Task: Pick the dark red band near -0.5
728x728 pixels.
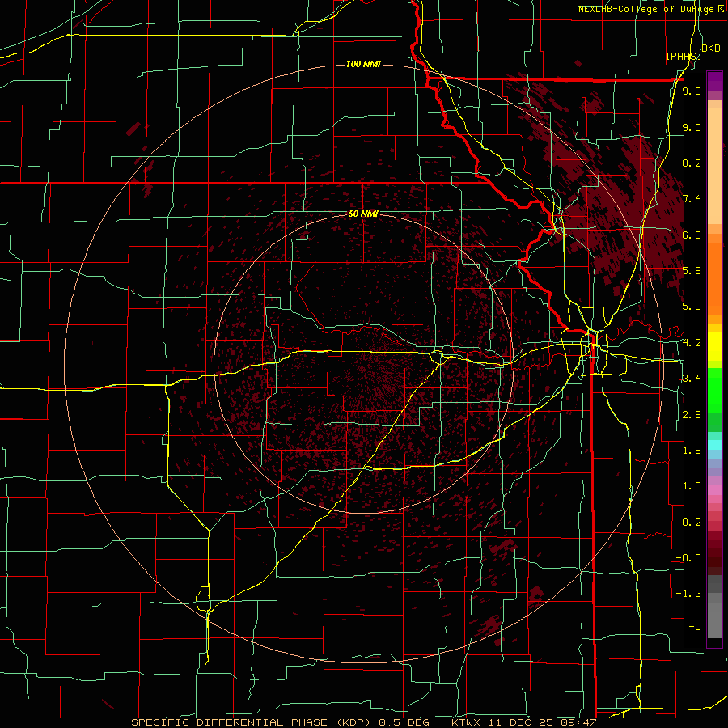Action: pyautogui.click(x=714, y=558)
